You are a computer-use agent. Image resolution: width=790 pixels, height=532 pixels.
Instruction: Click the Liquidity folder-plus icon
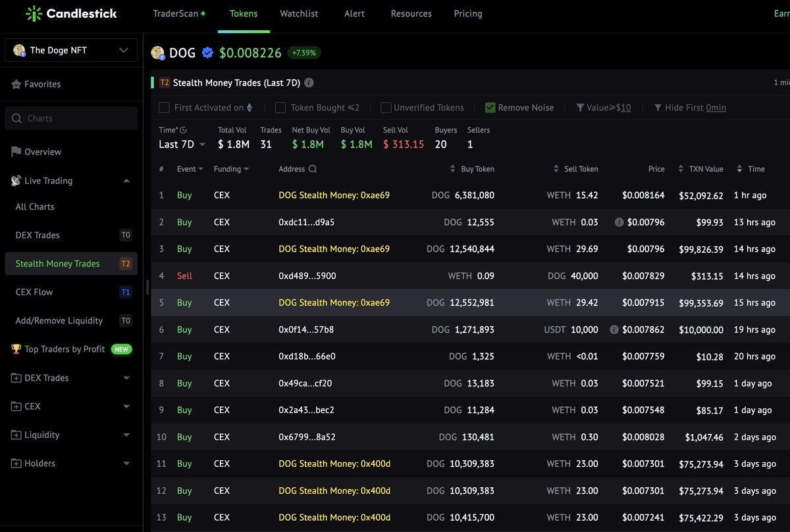(16, 435)
